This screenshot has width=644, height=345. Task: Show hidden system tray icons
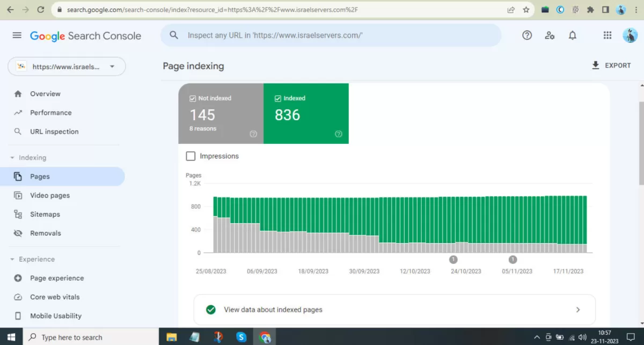pos(537,337)
